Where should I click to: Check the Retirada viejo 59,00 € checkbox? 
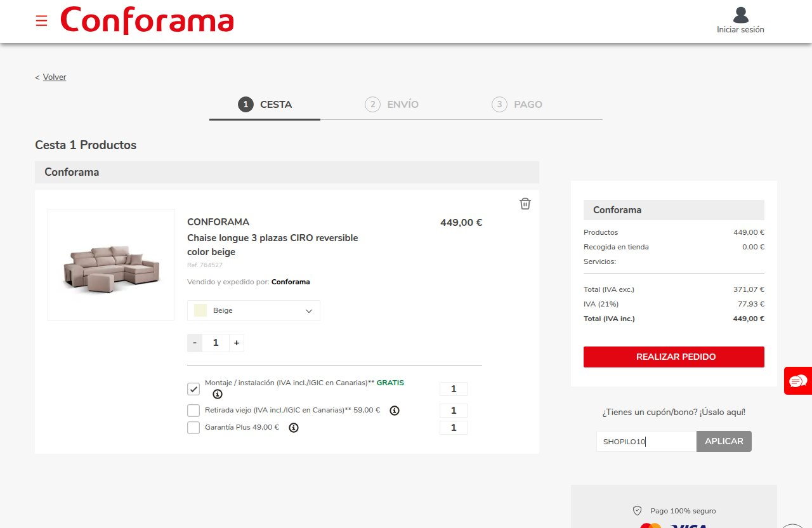[x=193, y=411]
